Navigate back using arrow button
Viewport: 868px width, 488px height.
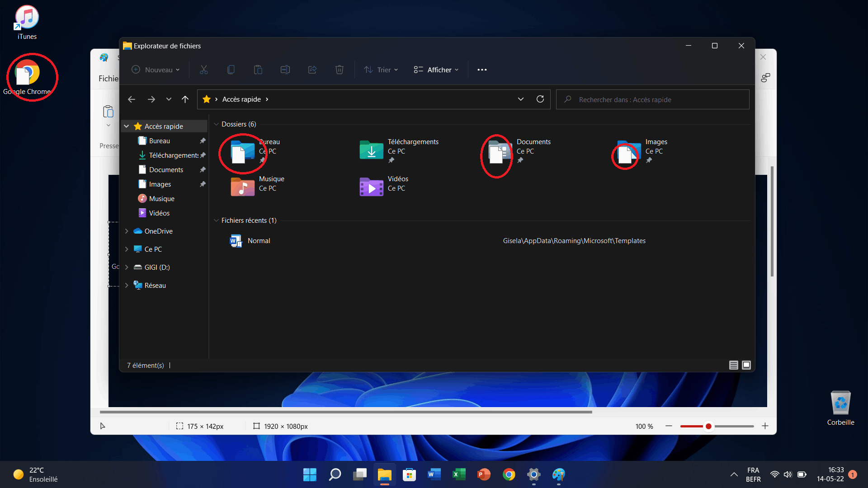(131, 99)
